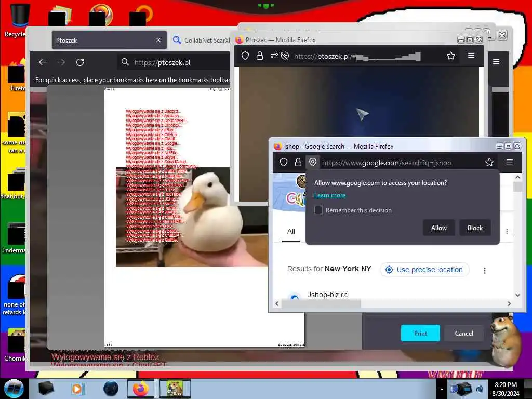This screenshot has width=532, height=399.
Task: Reload the page in main Firefox window
Action: tap(80, 62)
